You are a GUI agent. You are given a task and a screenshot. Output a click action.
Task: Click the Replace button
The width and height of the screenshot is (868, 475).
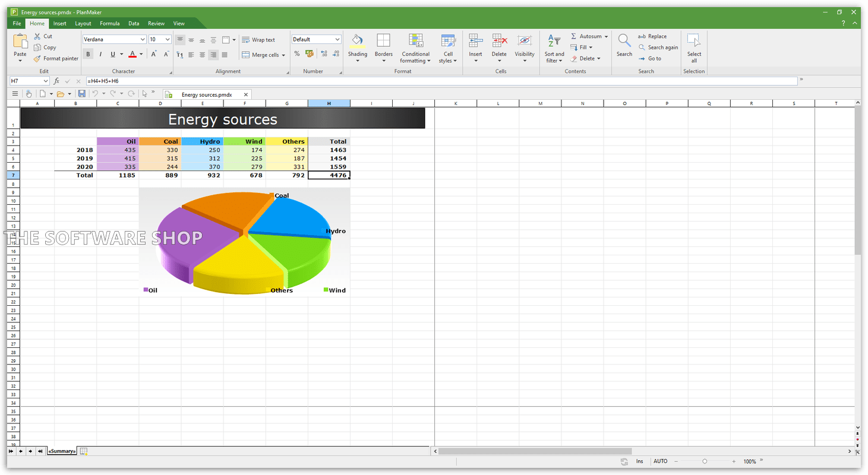pos(652,36)
